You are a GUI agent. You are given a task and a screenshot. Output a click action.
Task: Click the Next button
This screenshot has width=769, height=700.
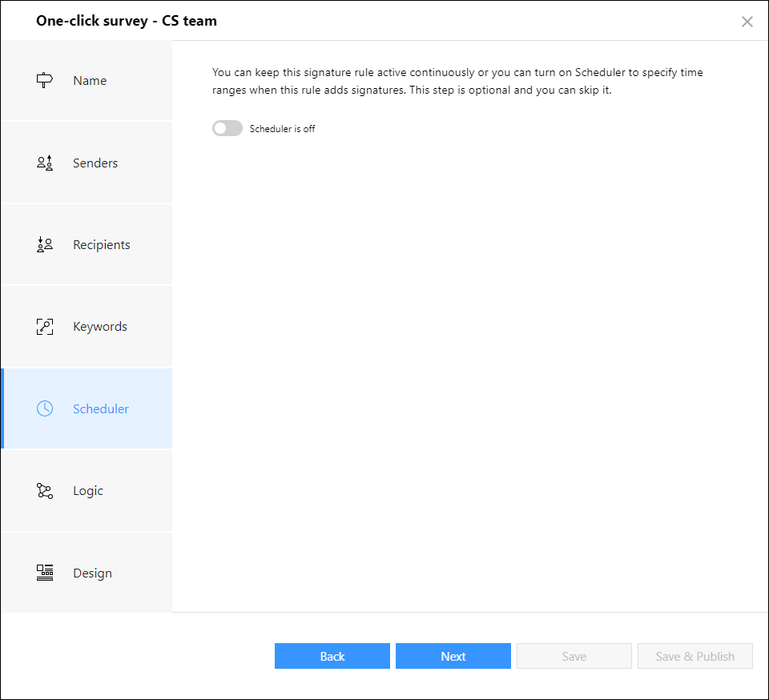[x=453, y=656]
